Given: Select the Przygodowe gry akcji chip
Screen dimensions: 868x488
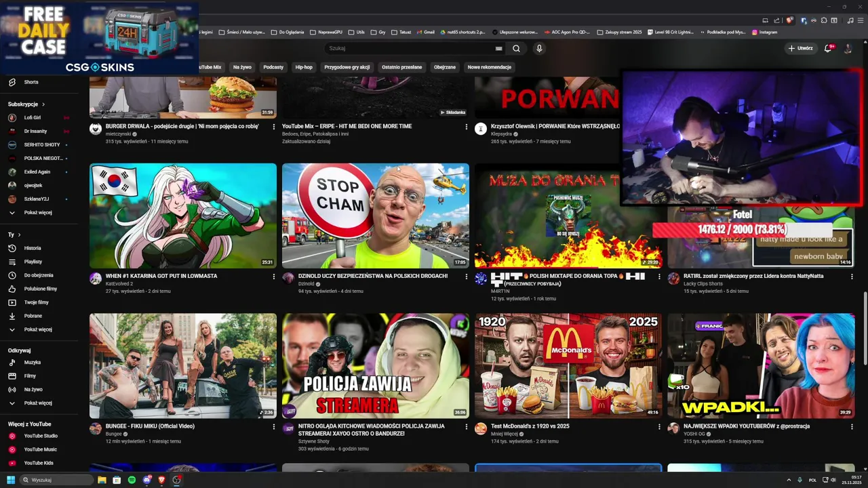Looking at the screenshot, I should click(347, 67).
